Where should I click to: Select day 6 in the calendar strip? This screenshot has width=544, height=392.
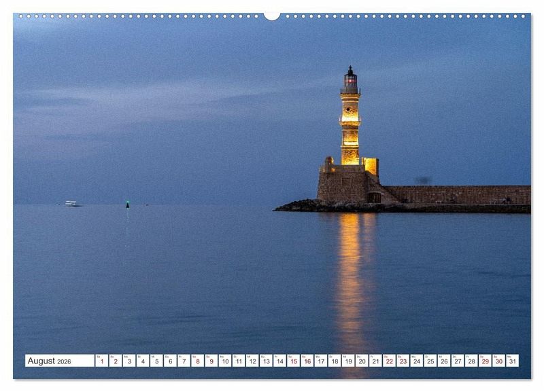[171, 361]
